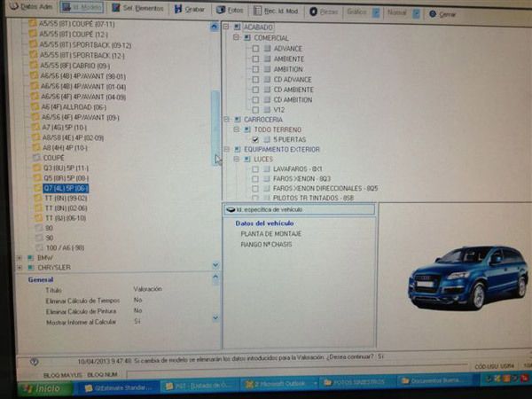Expand the BMW brand node
The image size is (532, 399).
pyautogui.click(x=20, y=258)
